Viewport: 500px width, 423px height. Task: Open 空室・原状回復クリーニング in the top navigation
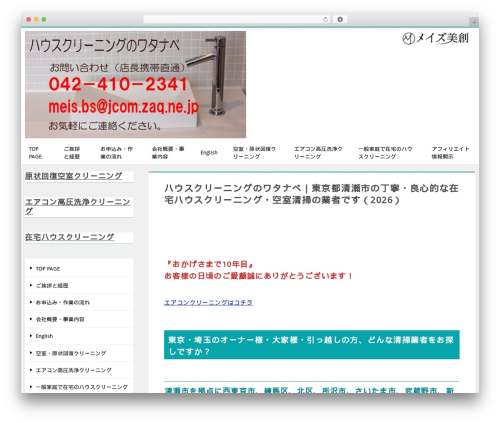(x=254, y=153)
